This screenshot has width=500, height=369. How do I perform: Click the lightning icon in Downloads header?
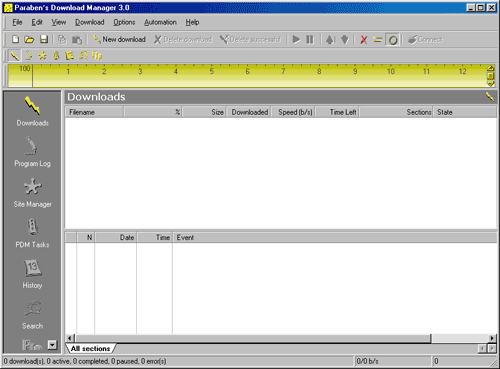click(x=490, y=97)
